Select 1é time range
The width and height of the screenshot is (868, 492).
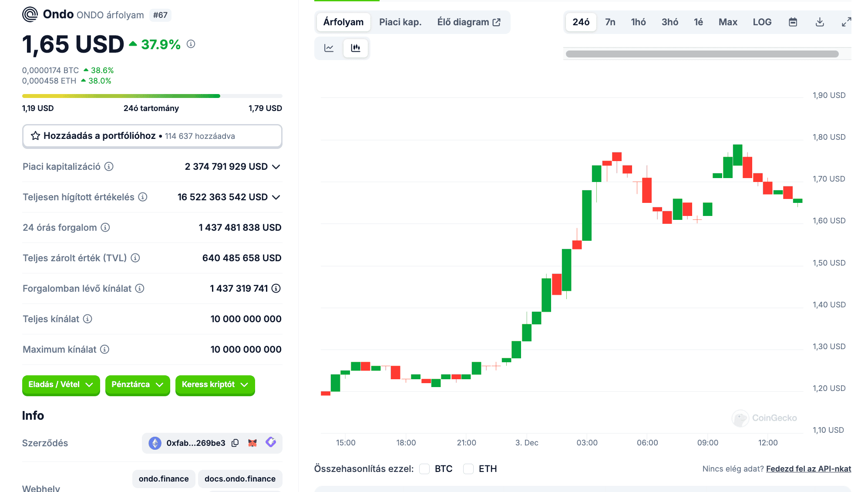(x=699, y=22)
